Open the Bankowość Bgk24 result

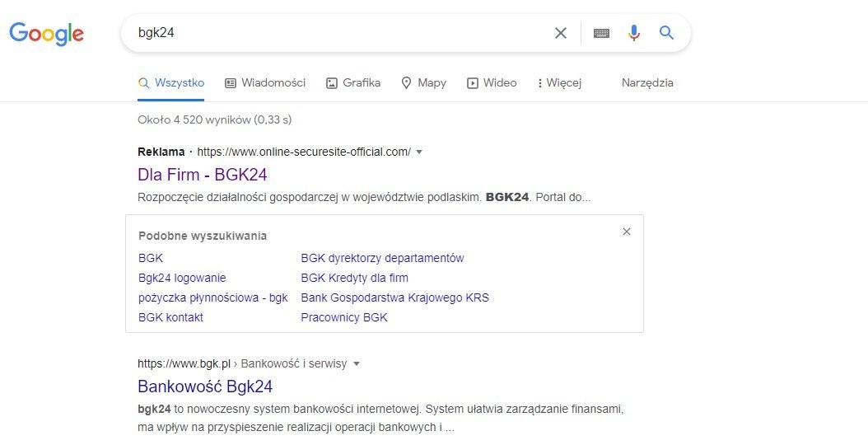click(x=205, y=386)
